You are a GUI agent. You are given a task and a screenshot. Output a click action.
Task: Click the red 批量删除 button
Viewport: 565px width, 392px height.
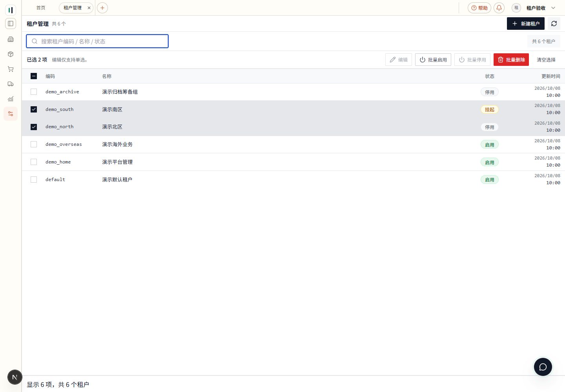click(511, 60)
